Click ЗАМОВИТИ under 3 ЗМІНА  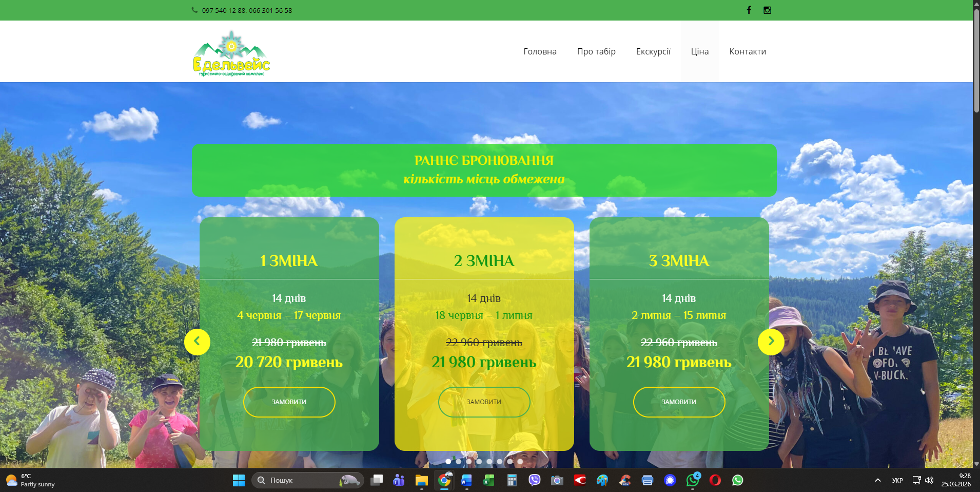[x=679, y=402]
